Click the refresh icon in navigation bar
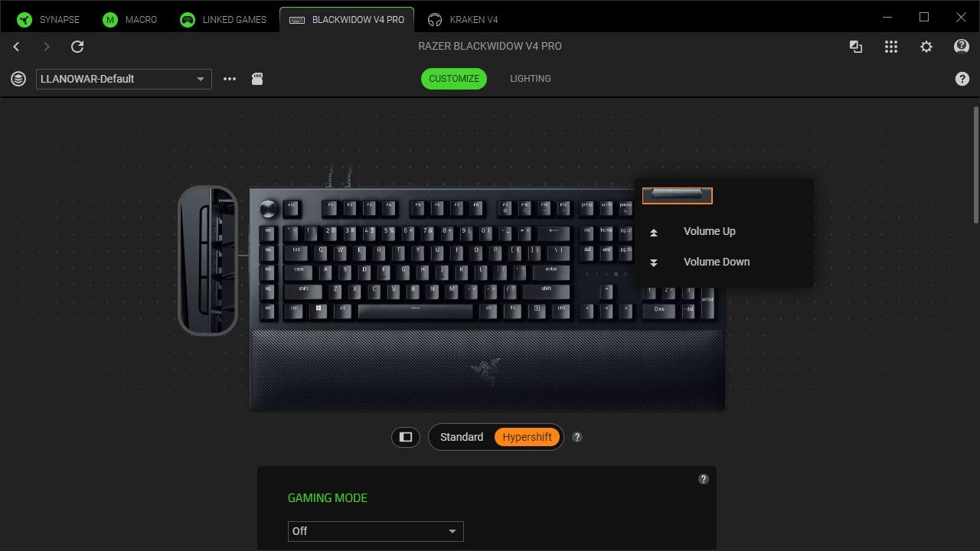The width and height of the screenshot is (980, 551). (77, 47)
